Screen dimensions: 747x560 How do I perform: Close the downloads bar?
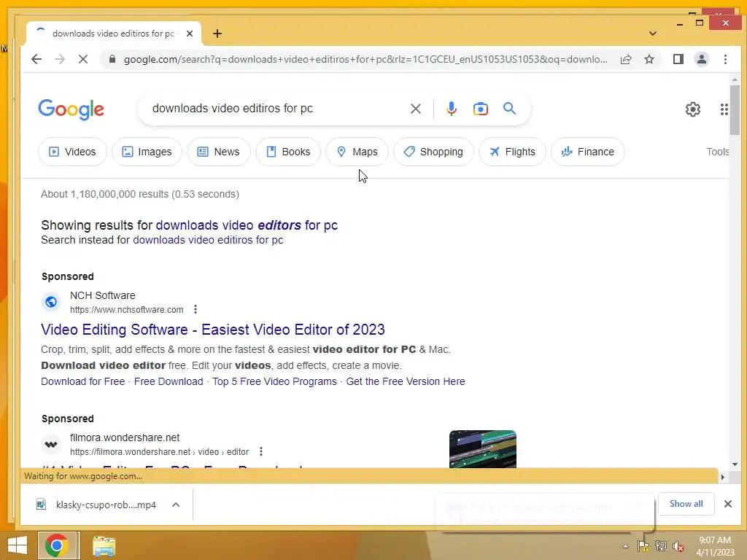pos(727,504)
